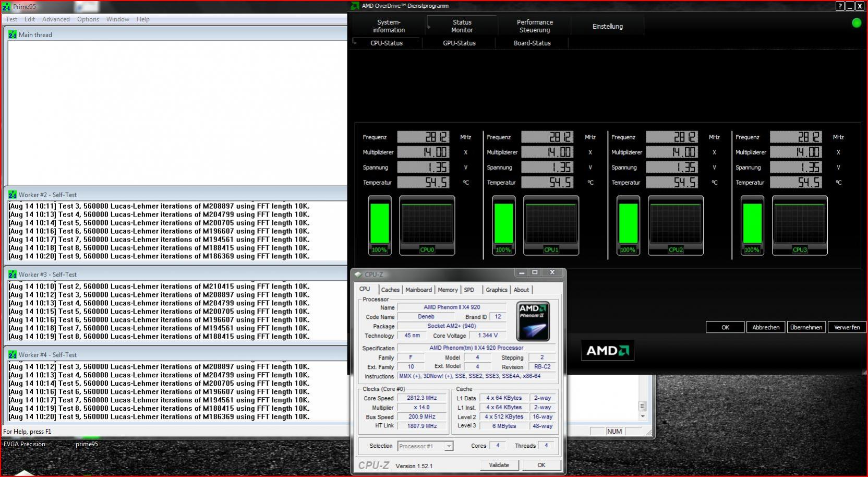Click Worker #3 log line Test 2 M210415
868x477 pixels.
click(x=159, y=287)
